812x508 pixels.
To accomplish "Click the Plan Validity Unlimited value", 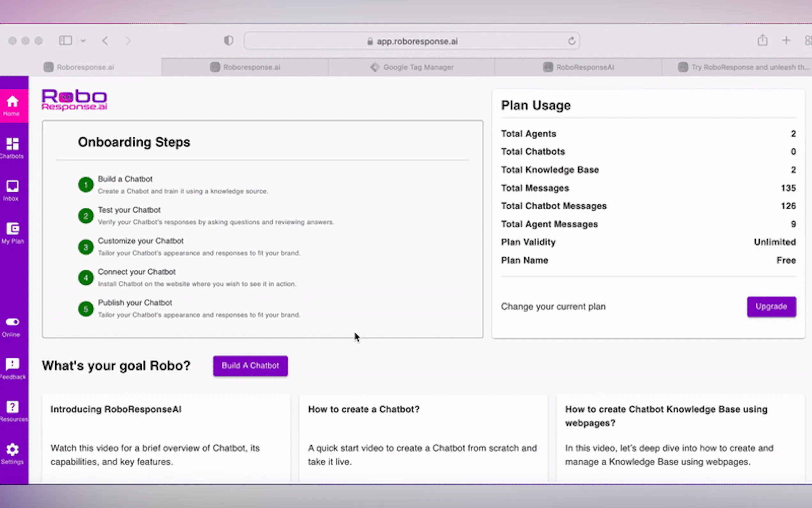I will [775, 242].
